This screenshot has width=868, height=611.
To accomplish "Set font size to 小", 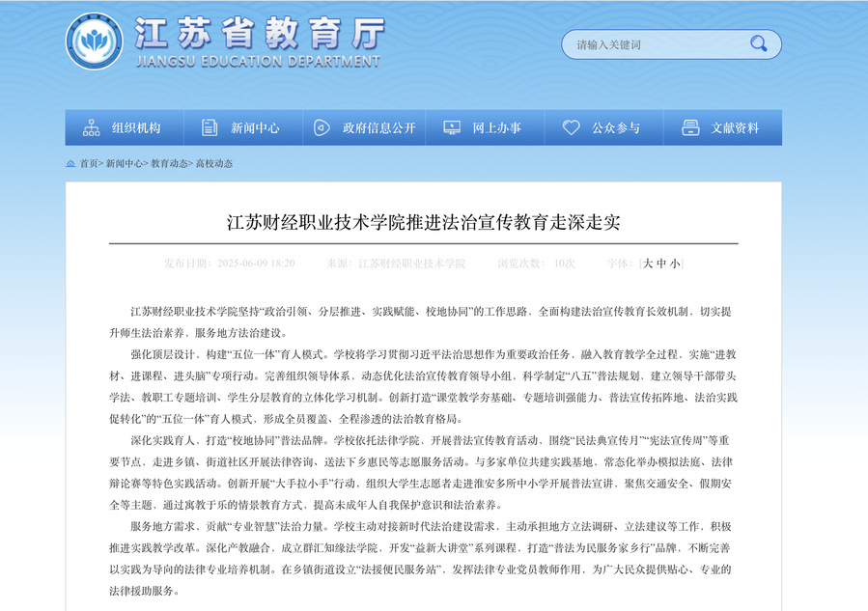I will click(675, 264).
